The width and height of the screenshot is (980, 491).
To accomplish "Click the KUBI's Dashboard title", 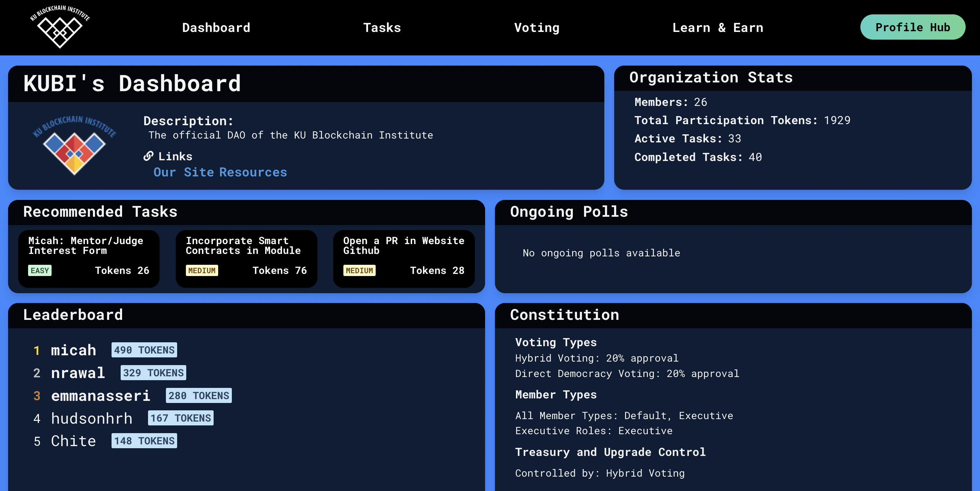I will pos(132,83).
